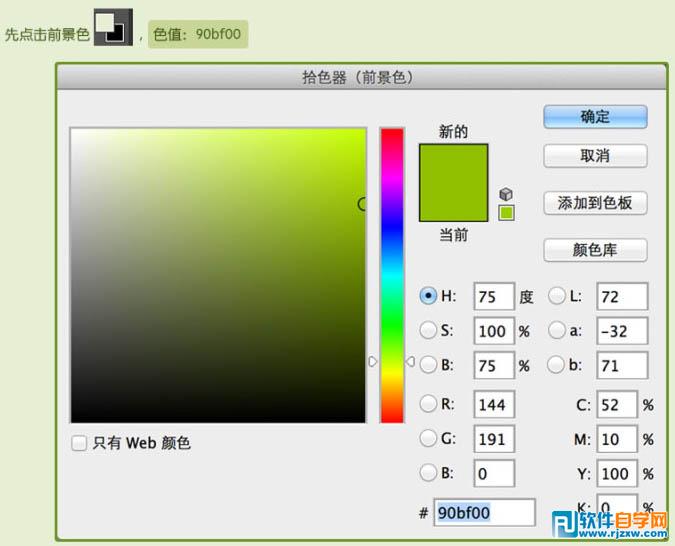Viewport: 675px width, 546px height.
Task: Click the H field showing 75
Action: coord(494,296)
